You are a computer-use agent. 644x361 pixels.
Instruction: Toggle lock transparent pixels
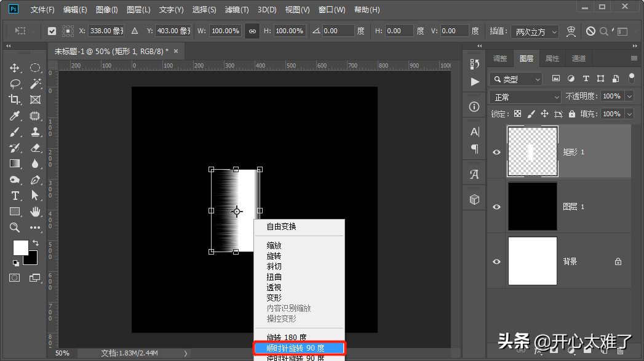point(517,114)
